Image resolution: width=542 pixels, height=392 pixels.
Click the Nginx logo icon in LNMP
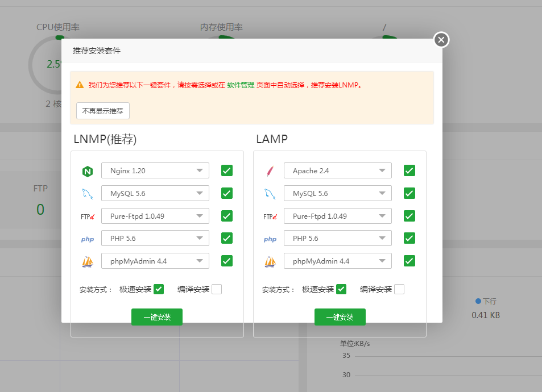[x=88, y=172]
